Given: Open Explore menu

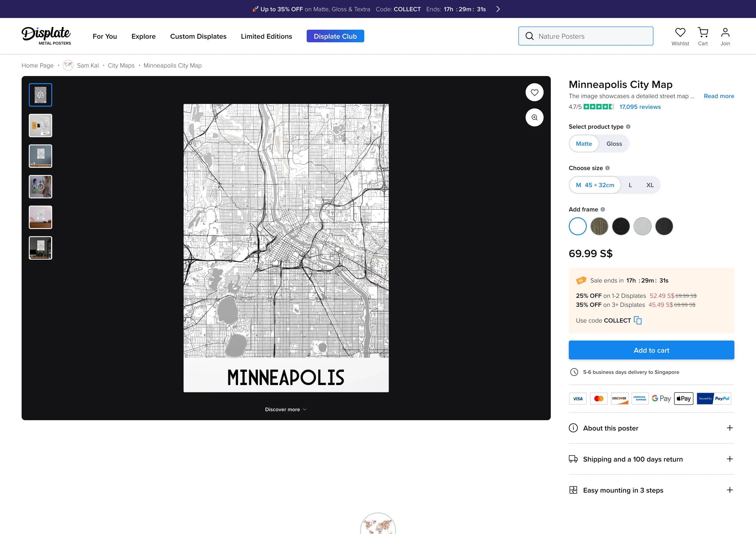Looking at the screenshot, I should click(144, 36).
